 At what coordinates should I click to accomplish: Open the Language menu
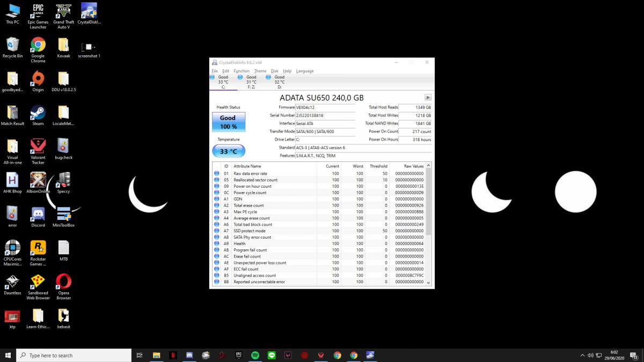tap(305, 71)
